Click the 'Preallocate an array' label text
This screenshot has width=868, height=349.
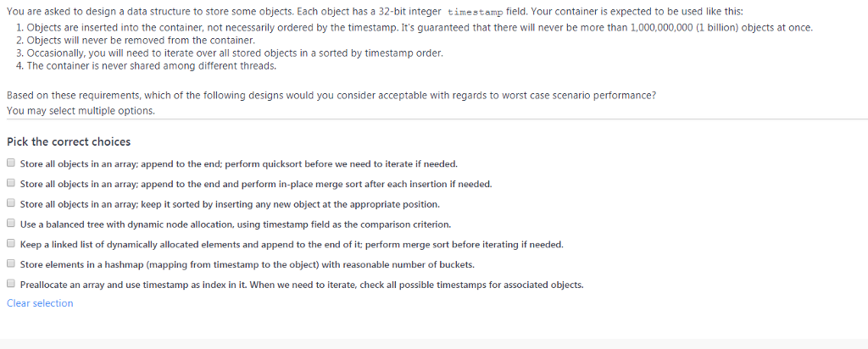pos(302,285)
